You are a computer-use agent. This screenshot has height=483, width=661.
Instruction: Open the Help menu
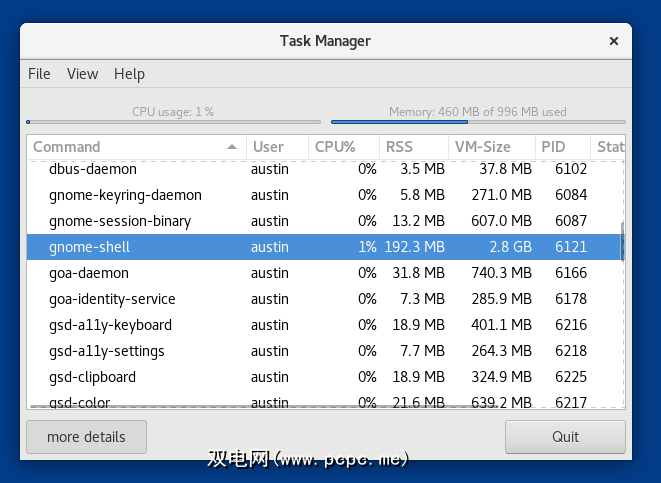point(129,74)
